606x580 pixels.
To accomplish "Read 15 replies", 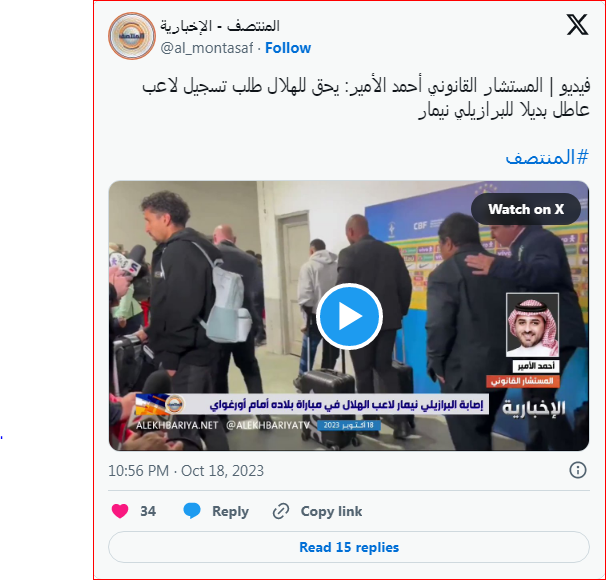I will [x=349, y=547].
